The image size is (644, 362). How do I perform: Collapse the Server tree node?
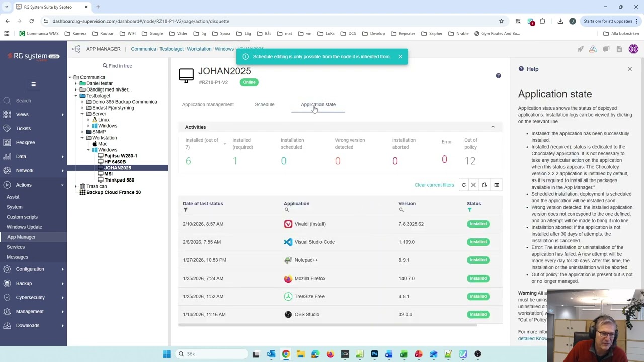point(82,114)
